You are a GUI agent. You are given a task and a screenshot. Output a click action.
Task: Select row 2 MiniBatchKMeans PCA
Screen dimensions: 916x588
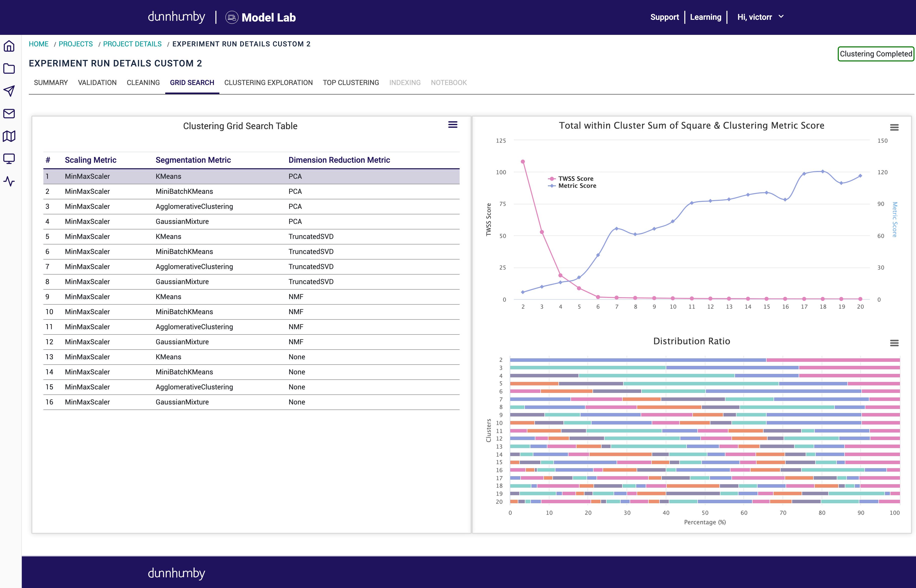coord(251,191)
